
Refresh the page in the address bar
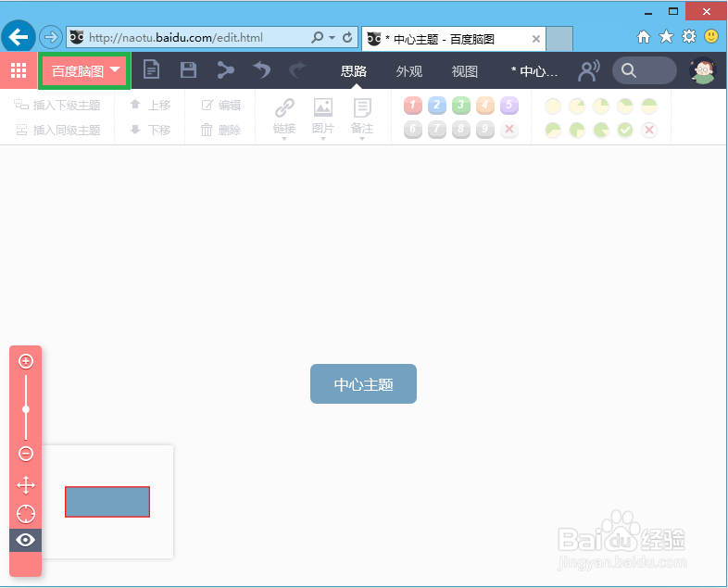click(347, 38)
